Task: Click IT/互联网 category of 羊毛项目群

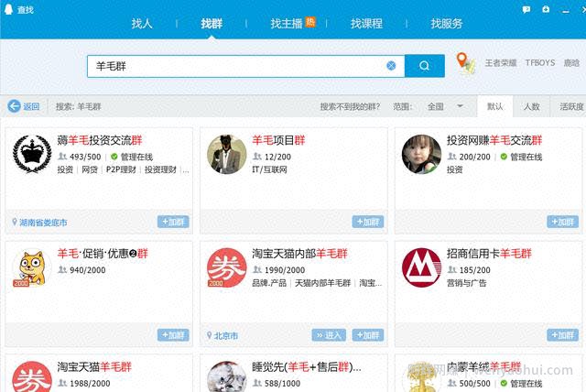Action: pos(270,169)
